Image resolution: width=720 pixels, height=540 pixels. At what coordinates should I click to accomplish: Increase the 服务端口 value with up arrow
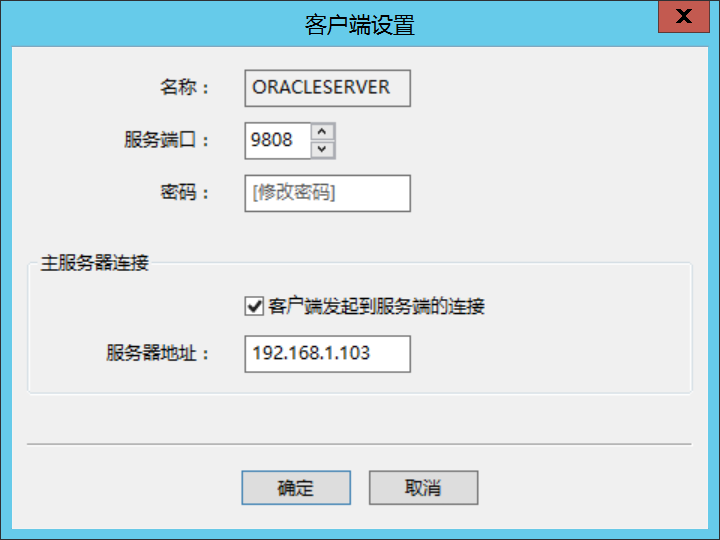click(322, 131)
